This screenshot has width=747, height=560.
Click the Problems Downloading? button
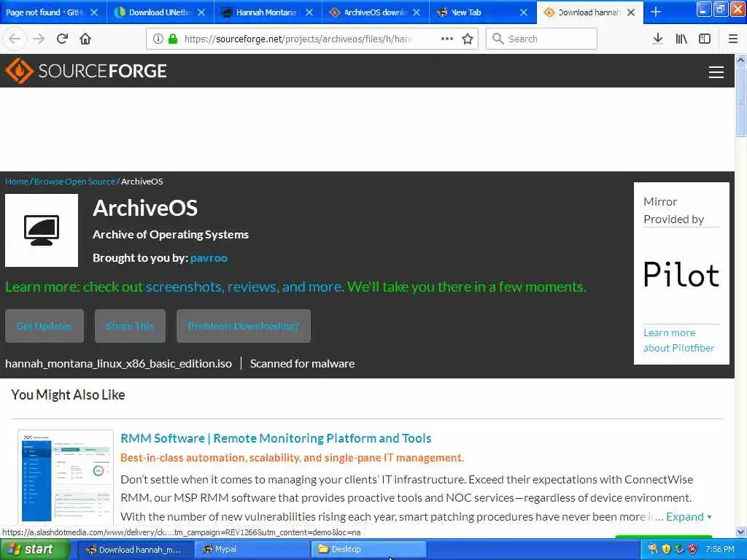(x=244, y=326)
